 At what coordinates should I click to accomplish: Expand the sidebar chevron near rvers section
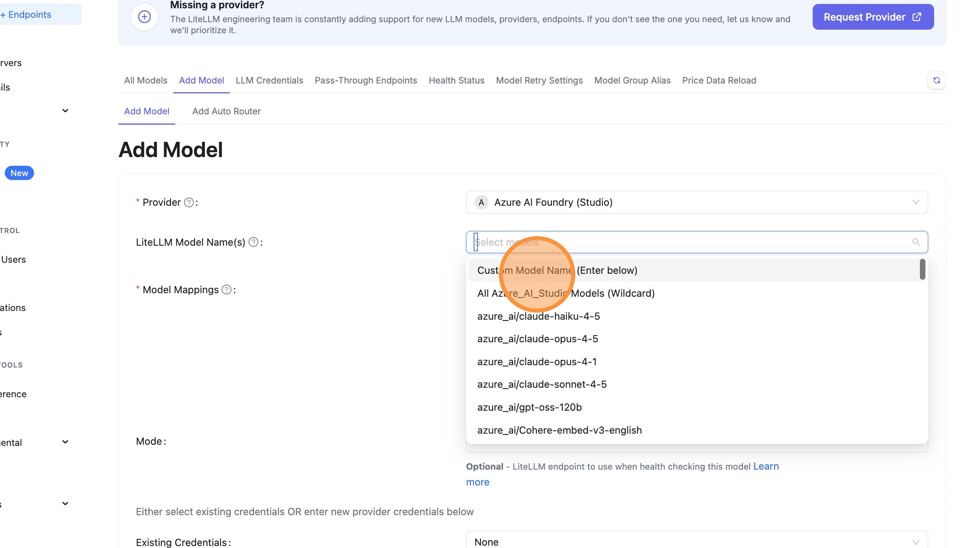click(x=65, y=111)
